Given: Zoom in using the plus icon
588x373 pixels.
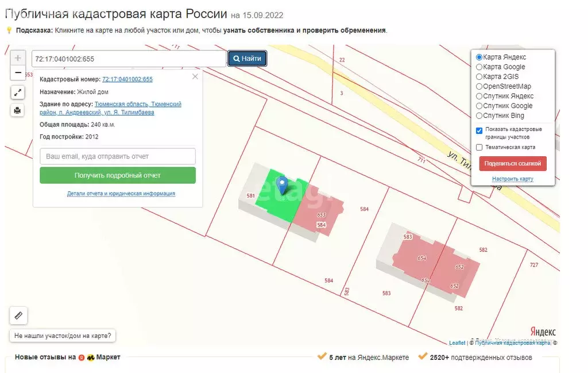Looking at the screenshot, I should 17,57.
